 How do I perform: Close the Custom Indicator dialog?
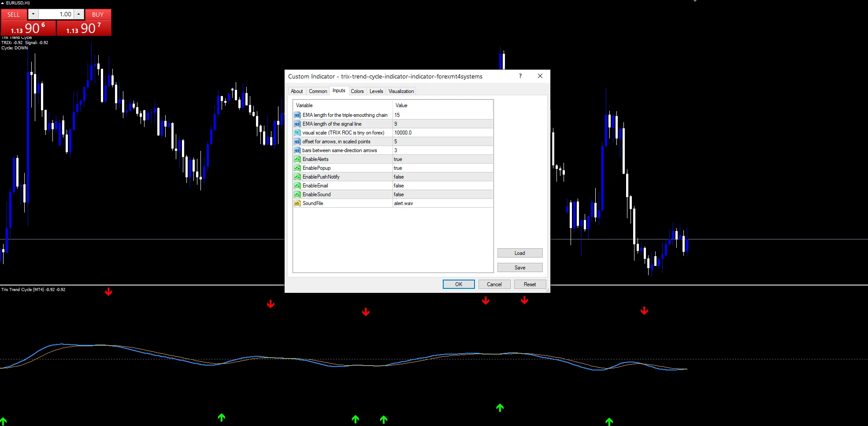point(540,76)
